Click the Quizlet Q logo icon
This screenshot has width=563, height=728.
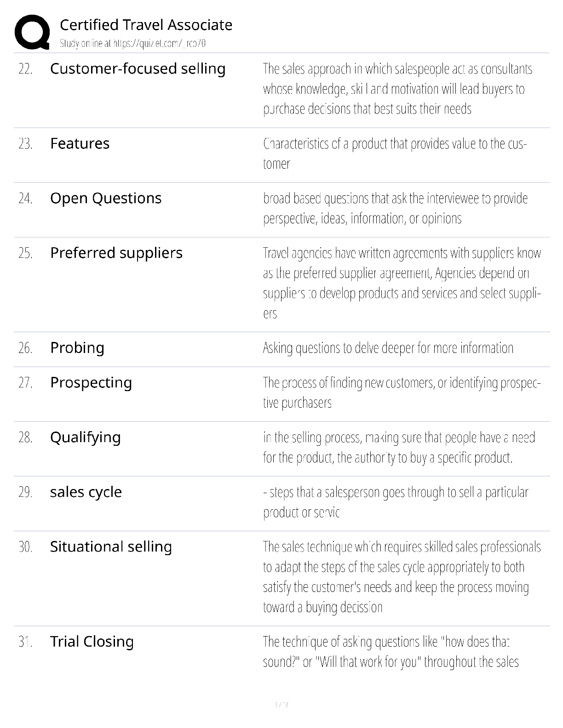[x=32, y=32]
